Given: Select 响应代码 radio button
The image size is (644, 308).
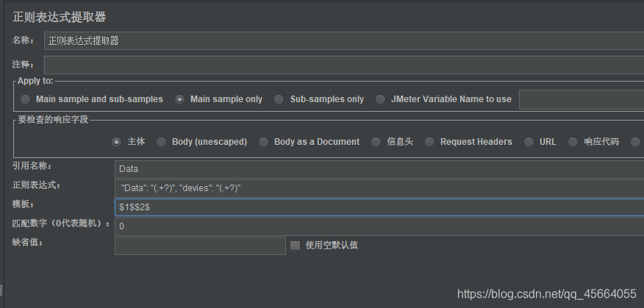Looking at the screenshot, I should pos(573,142).
